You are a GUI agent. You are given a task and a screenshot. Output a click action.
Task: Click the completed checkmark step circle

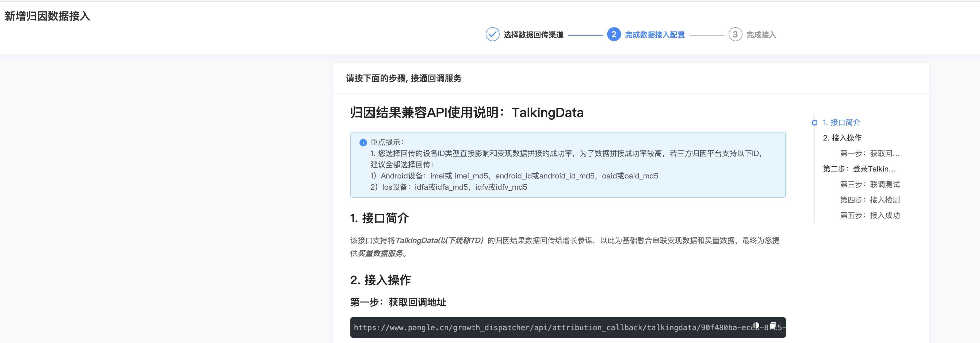(492, 34)
